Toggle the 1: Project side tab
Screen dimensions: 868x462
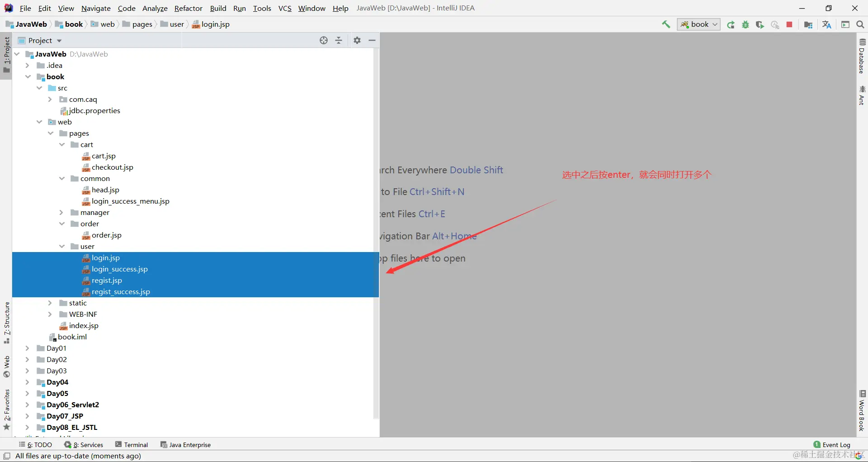click(6, 55)
